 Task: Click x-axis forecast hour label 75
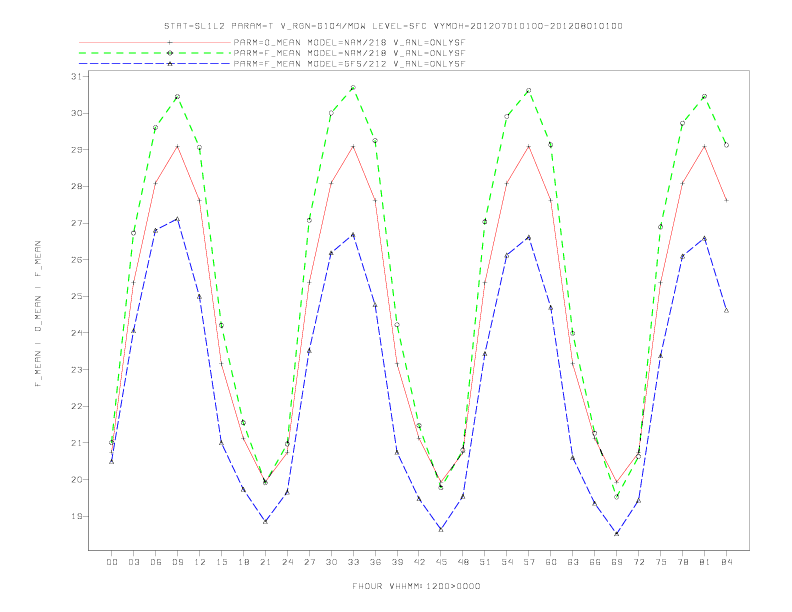pos(661,562)
